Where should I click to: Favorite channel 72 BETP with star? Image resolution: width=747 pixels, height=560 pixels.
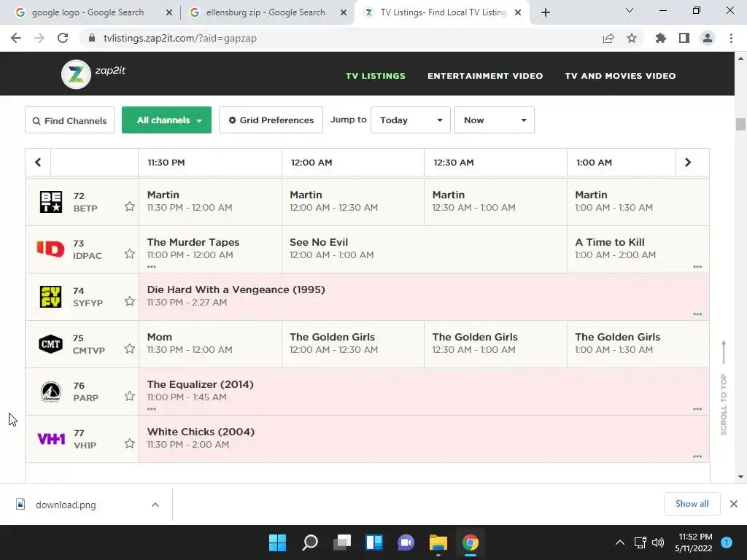(x=130, y=206)
